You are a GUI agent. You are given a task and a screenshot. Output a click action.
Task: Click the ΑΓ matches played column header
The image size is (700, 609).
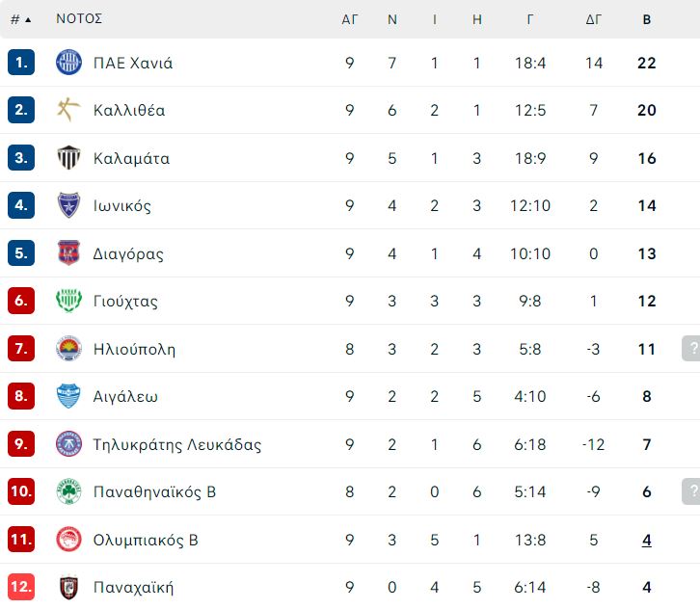[x=350, y=19]
